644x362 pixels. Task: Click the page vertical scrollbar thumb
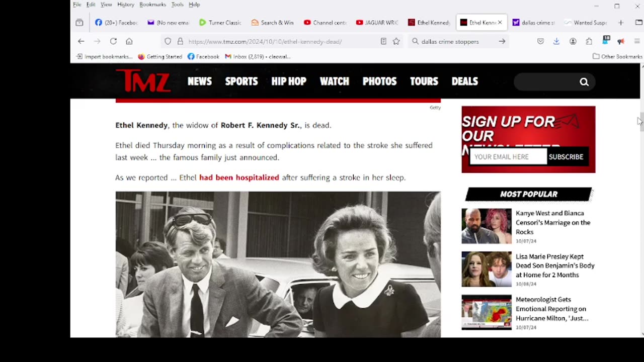tap(641, 122)
